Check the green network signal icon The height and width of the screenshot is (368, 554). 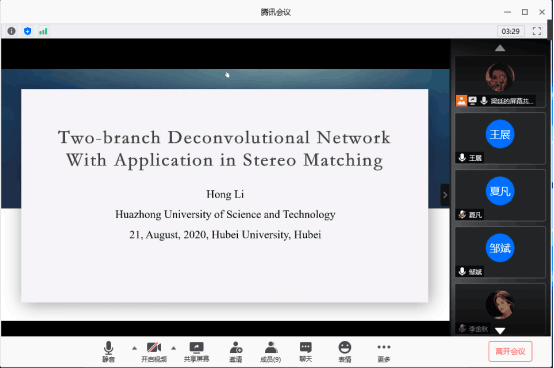(x=43, y=31)
